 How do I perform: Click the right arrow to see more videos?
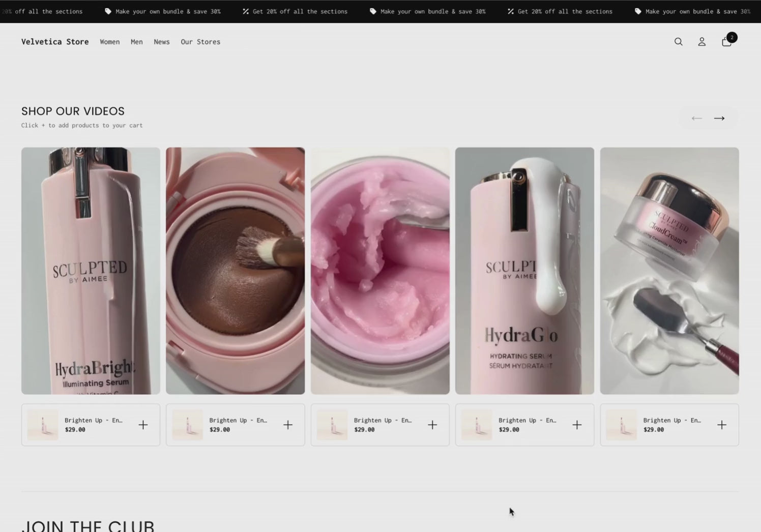719,118
